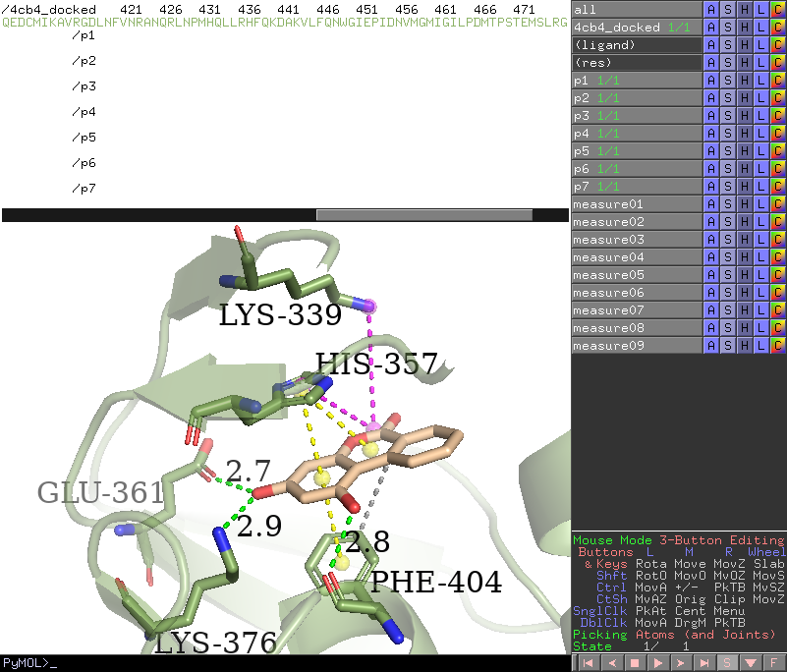Toggle the measure05 object display
The width and height of the screenshot is (787, 672).
[x=636, y=275]
